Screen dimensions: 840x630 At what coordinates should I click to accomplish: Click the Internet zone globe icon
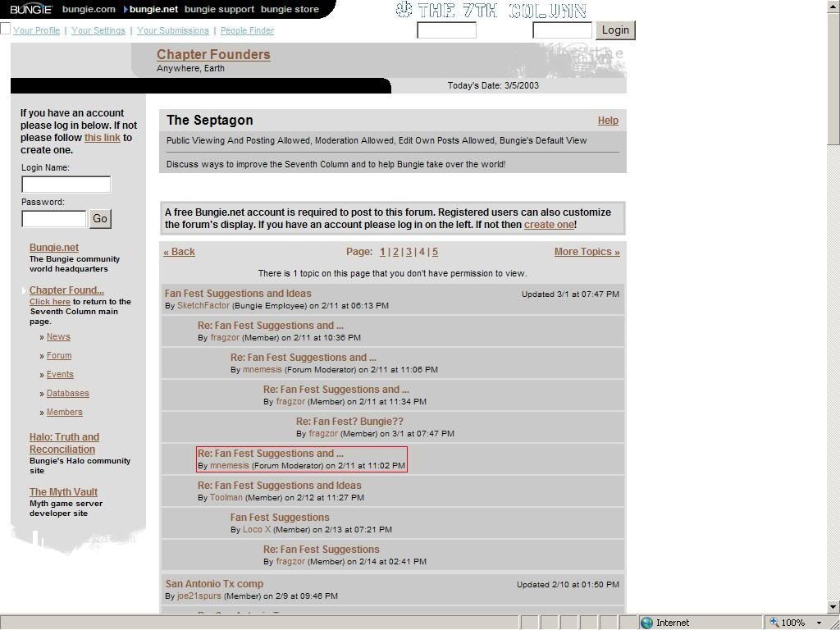pos(646,623)
